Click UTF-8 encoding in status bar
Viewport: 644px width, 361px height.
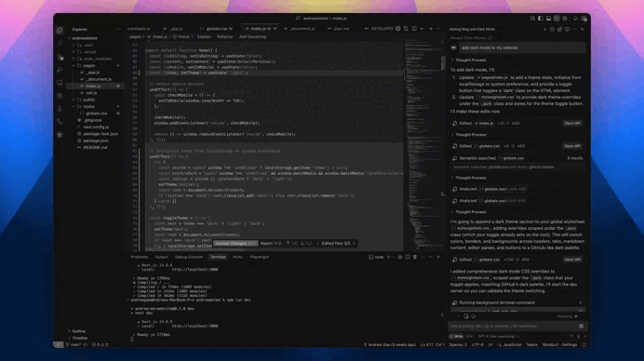click(477, 345)
